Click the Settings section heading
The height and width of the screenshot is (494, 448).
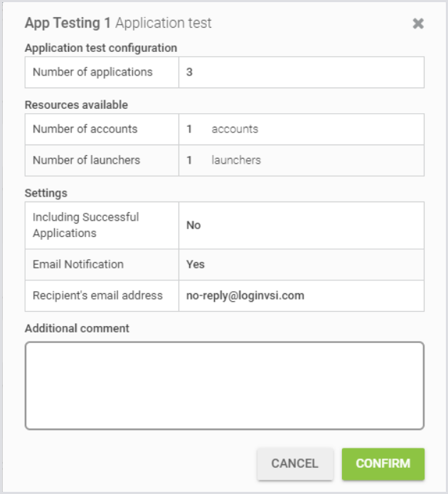pos(46,193)
